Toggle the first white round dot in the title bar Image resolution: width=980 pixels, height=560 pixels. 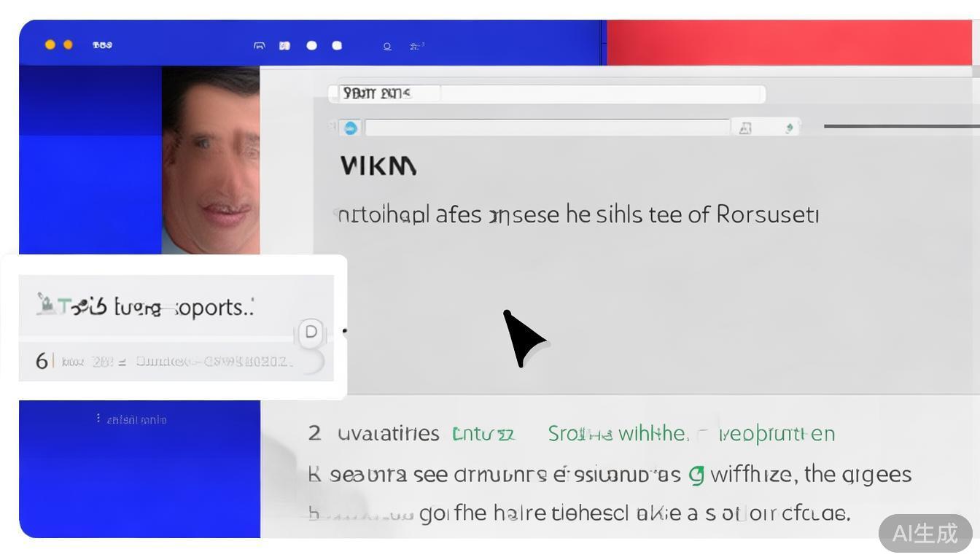pos(311,45)
